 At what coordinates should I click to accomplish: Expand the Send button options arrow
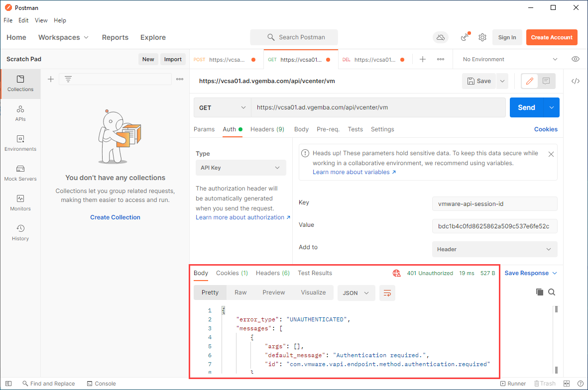551,107
